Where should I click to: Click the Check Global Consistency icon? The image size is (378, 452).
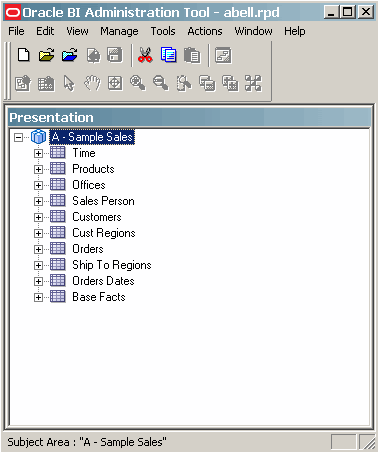tap(223, 55)
